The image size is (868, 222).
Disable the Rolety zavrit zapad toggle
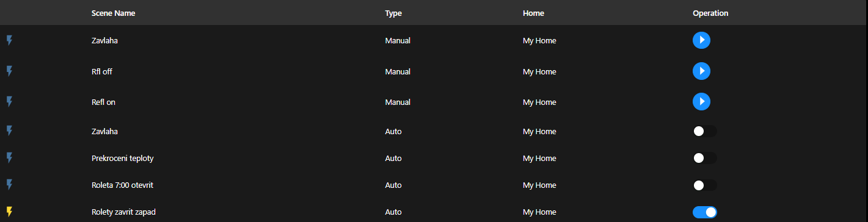click(x=705, y=212)
